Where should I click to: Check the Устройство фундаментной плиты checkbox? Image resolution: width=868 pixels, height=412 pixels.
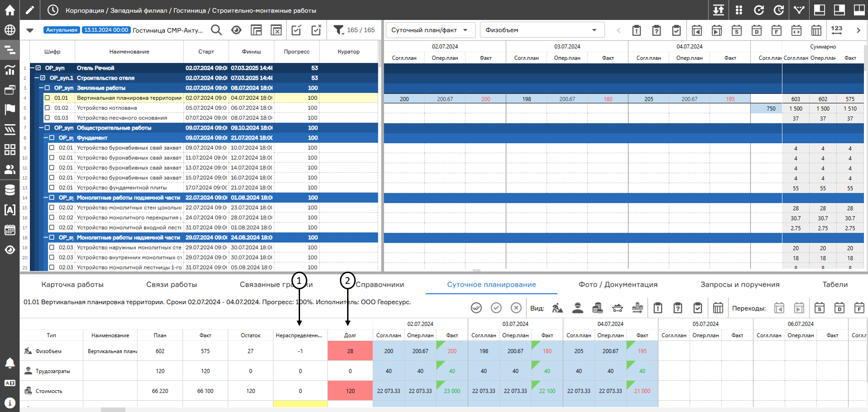[52, 187]
